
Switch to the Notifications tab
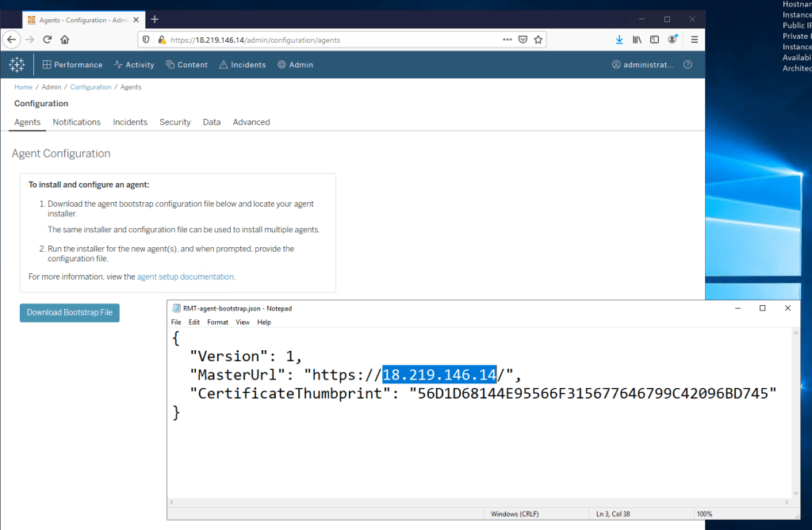tap(76, 122)
